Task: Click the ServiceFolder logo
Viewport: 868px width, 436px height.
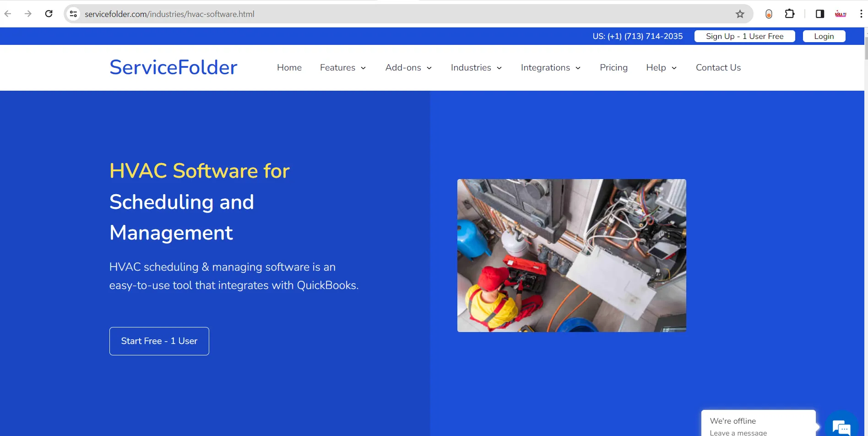Action: (x=173, y=67)
